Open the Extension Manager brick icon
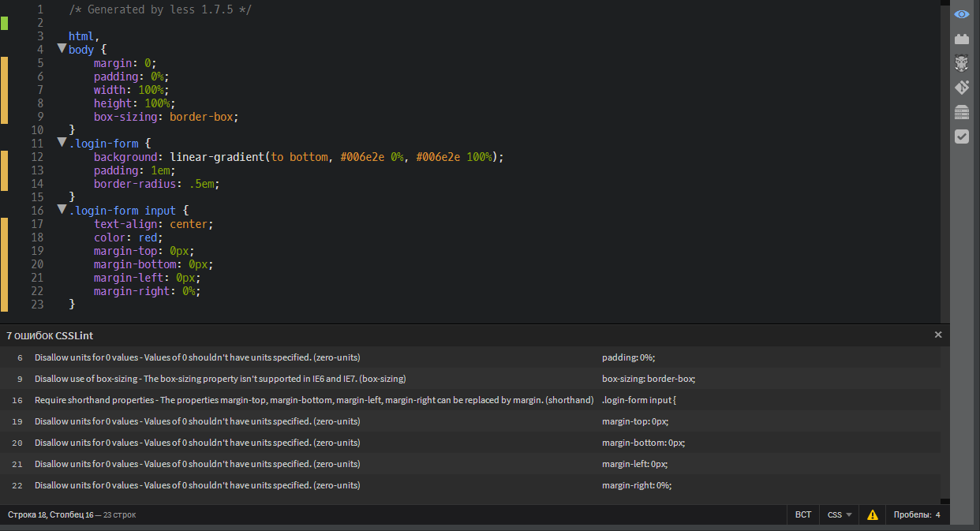 point(961,39)
